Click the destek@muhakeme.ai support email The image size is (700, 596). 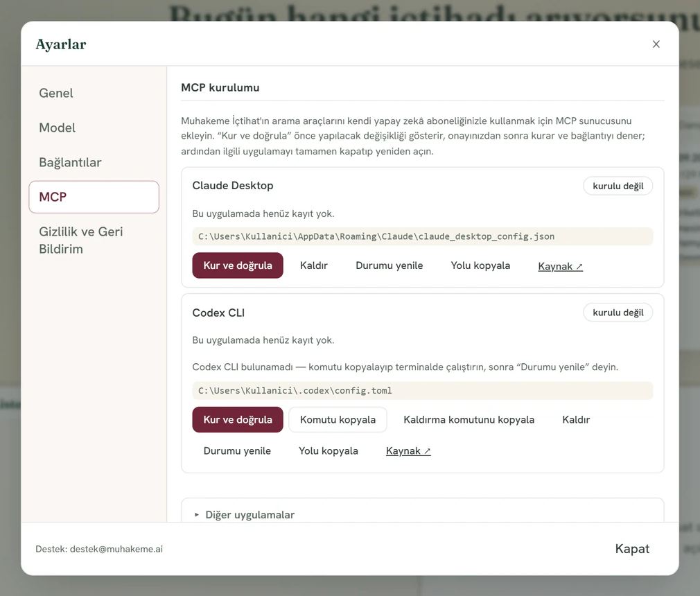coord(116,549)
